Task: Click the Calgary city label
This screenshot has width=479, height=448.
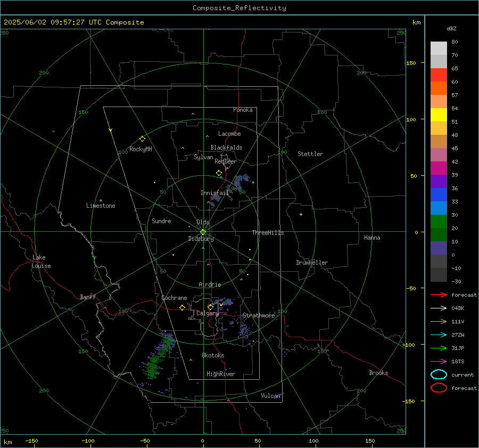Action: click(x=208, y=313)
